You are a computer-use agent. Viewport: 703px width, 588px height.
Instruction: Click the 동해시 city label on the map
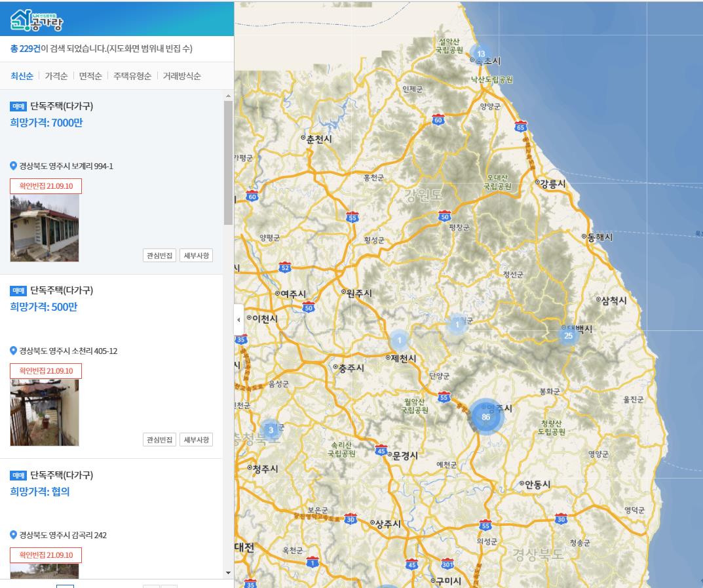[599, 237]
